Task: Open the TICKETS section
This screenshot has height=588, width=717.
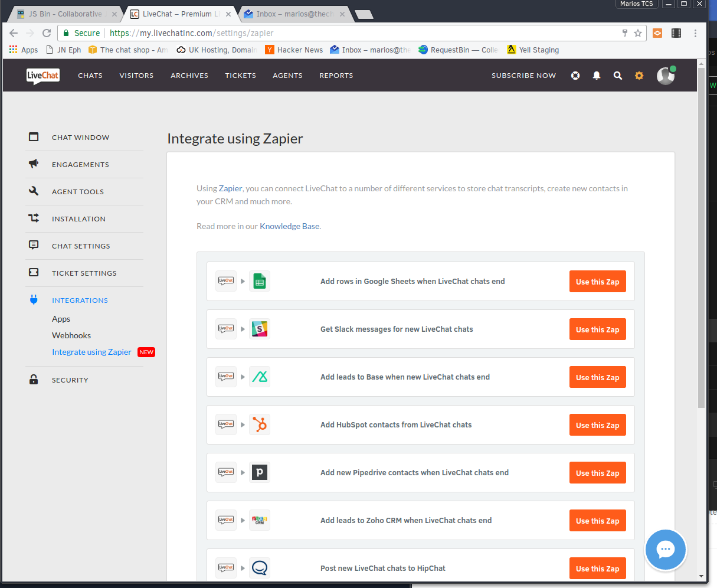Action: coord(240,76)
